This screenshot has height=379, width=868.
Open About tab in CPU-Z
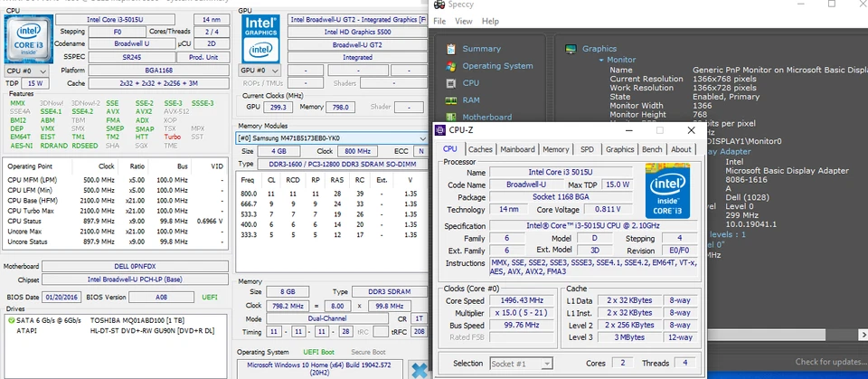point(681,149)
